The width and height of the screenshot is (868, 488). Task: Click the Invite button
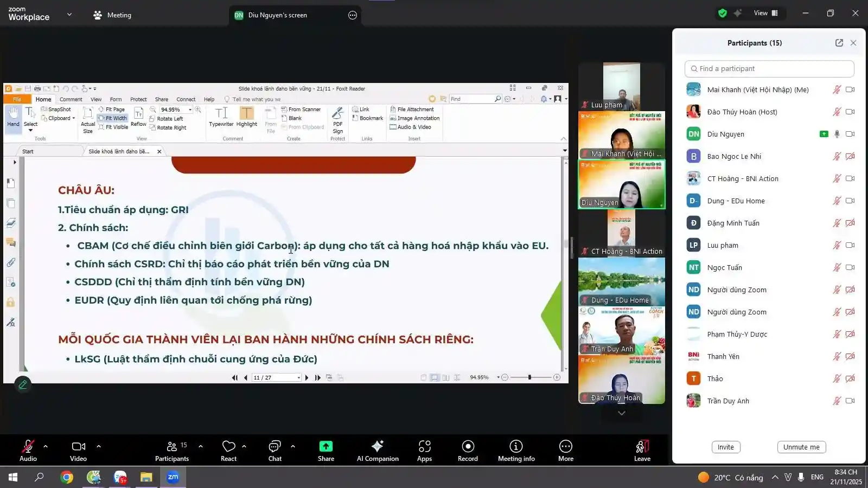tap(725, 447)
